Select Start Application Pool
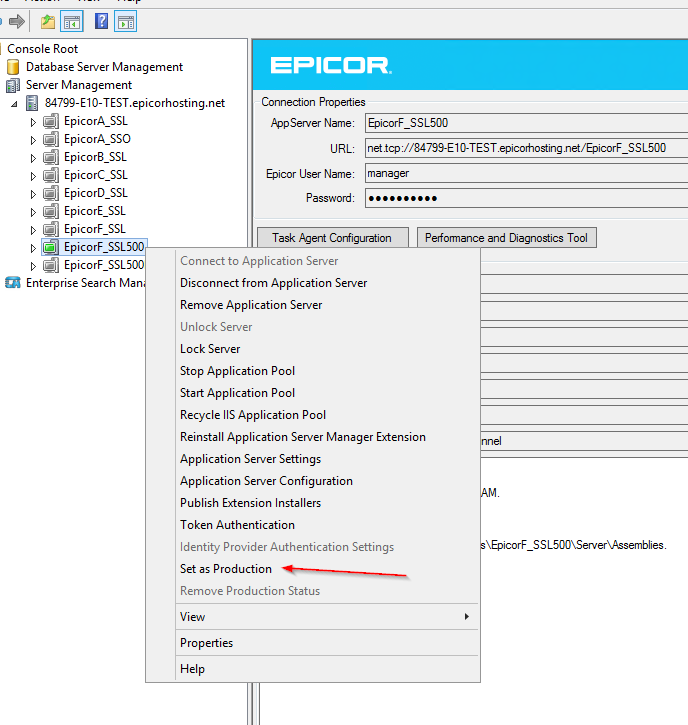Viewport: 688px width, 725px height. pos(237,393)
